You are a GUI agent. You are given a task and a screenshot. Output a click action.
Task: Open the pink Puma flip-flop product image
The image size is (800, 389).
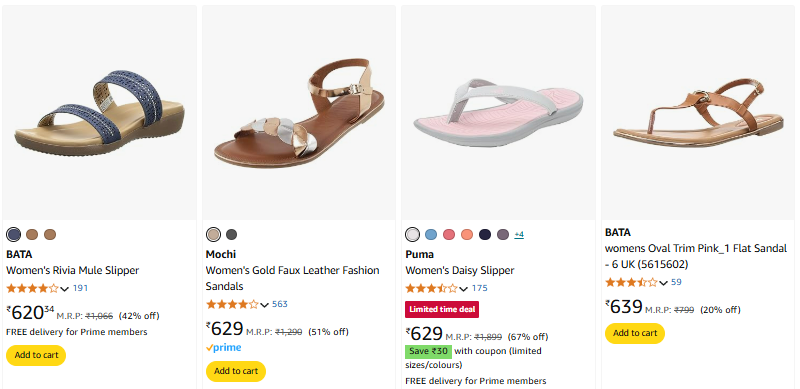pyautogui.click(x=498, y=113)
